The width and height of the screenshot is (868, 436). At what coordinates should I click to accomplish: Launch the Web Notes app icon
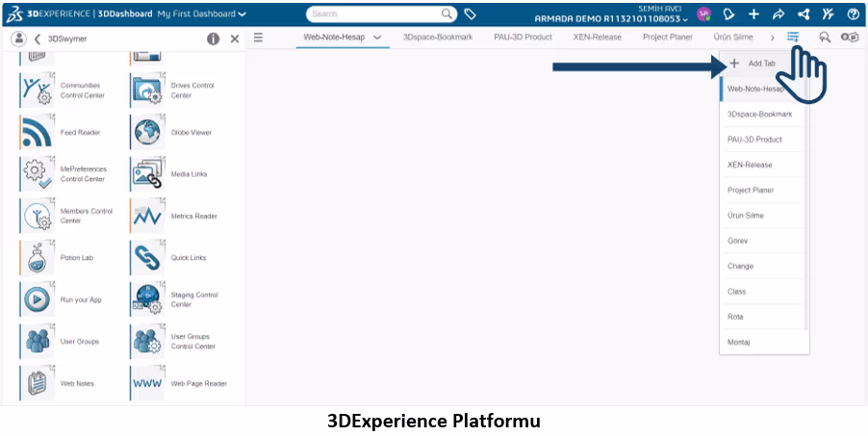(x=38, y=383)
